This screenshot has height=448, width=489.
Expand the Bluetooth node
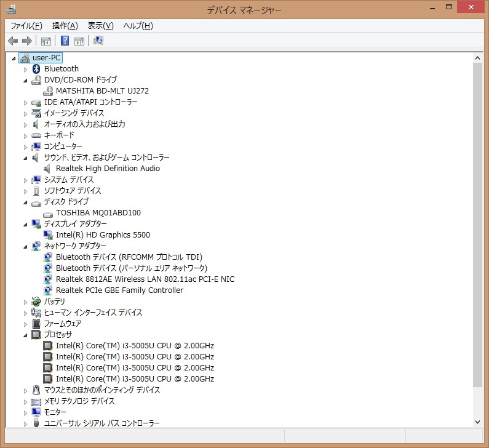point(26,70)
